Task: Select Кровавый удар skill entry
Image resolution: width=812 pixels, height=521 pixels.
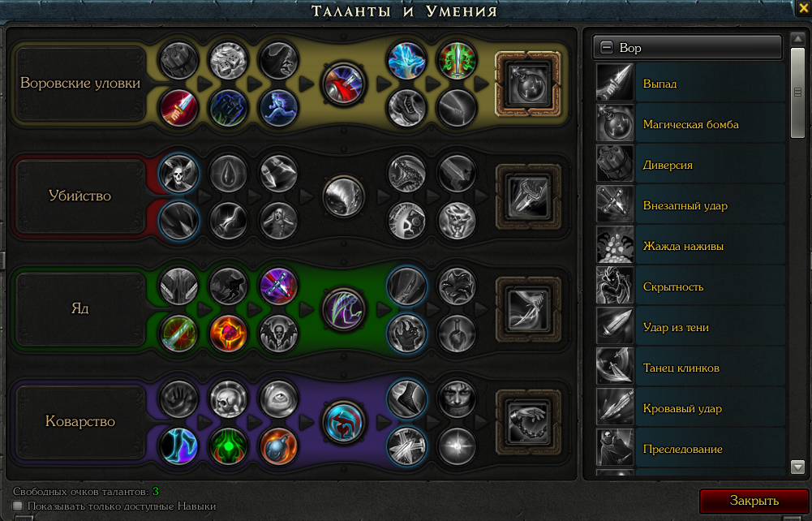Action: coord(690,408)
